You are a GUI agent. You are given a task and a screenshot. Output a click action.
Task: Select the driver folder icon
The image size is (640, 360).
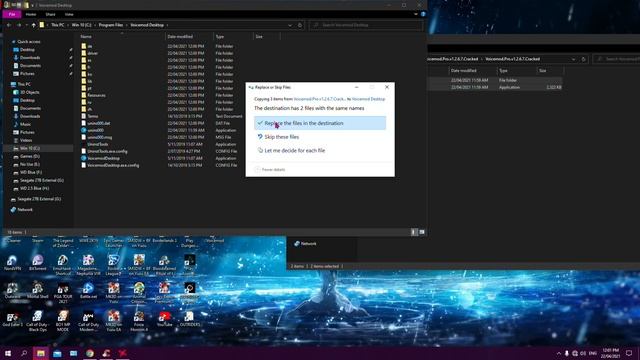coord(84,53)
